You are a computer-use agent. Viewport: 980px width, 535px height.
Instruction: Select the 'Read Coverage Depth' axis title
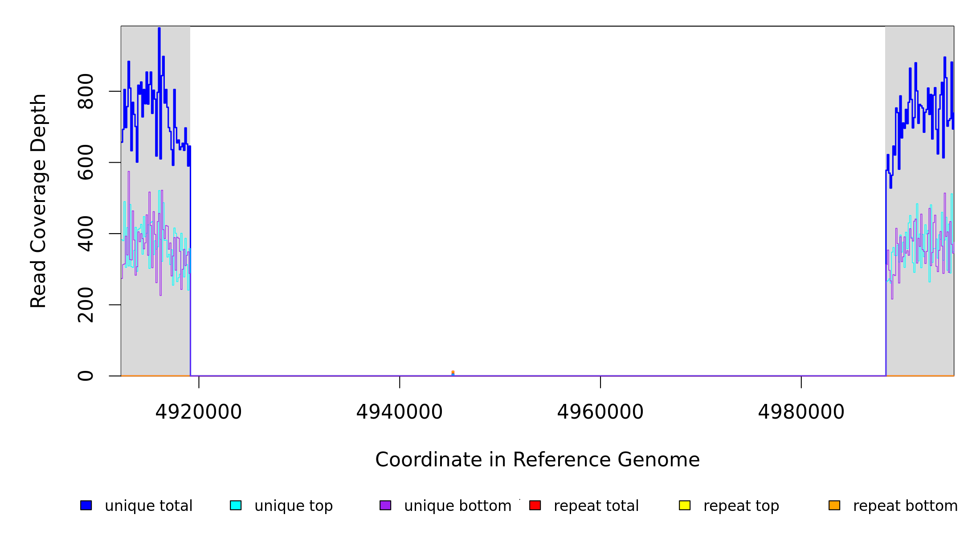38,201
